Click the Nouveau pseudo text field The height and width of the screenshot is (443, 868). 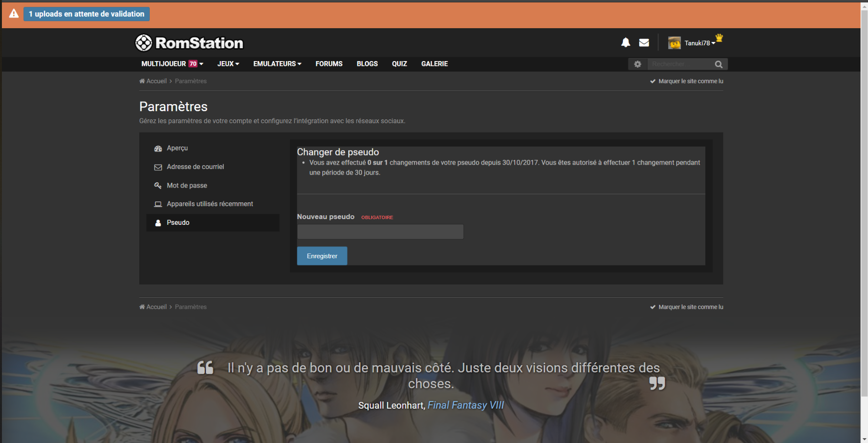click(380, 232)
